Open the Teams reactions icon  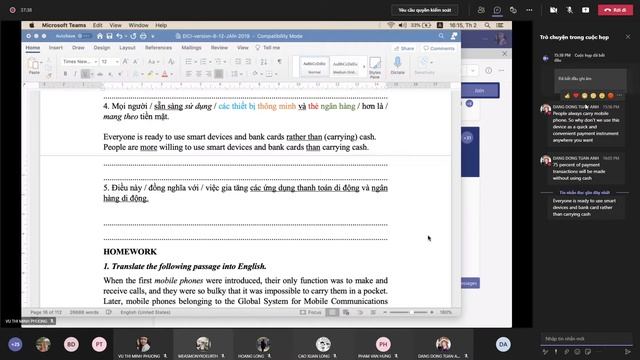(513, 10)
